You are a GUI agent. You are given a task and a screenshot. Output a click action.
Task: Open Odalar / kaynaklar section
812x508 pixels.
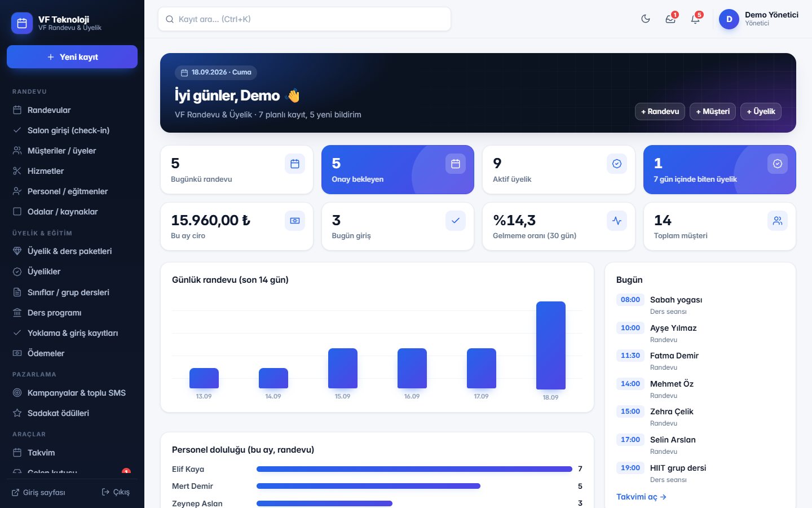coord(72,212)
